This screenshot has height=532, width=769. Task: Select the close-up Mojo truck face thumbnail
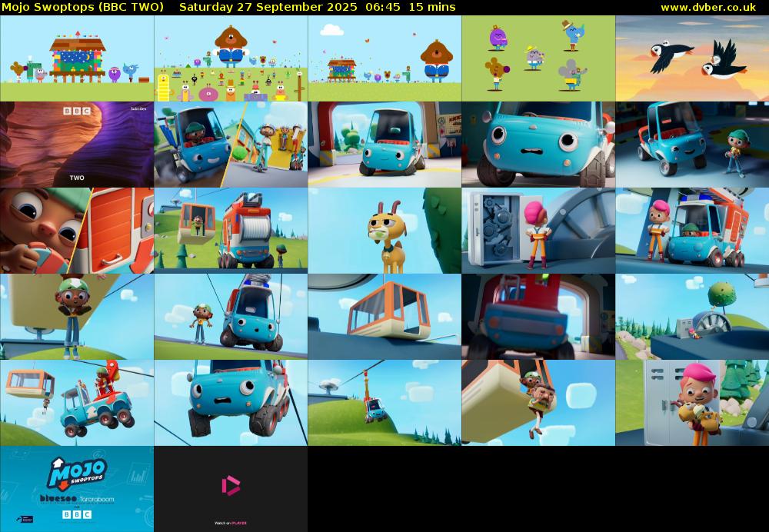pos(538,145)
